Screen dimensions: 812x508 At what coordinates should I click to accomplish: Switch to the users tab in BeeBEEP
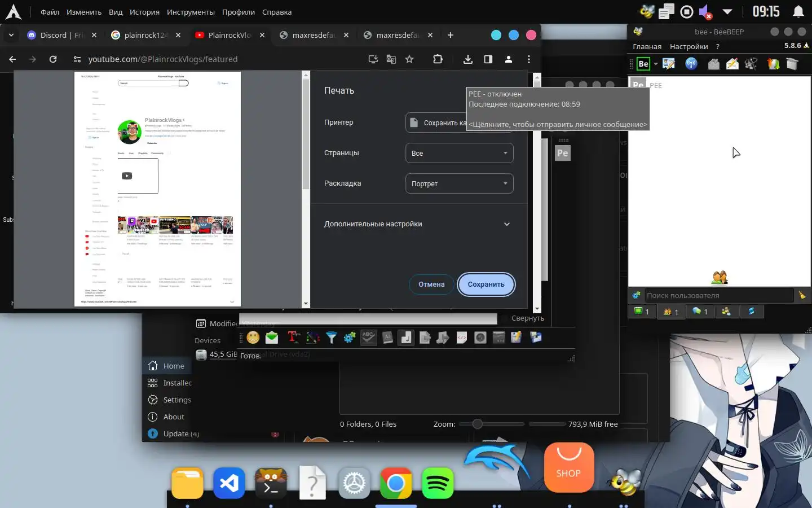tap(671, 311)
